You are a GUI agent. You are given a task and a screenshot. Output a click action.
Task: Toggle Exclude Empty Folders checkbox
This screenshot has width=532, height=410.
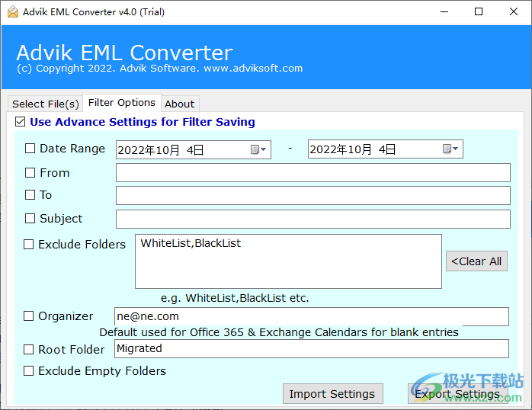(28, 370)
